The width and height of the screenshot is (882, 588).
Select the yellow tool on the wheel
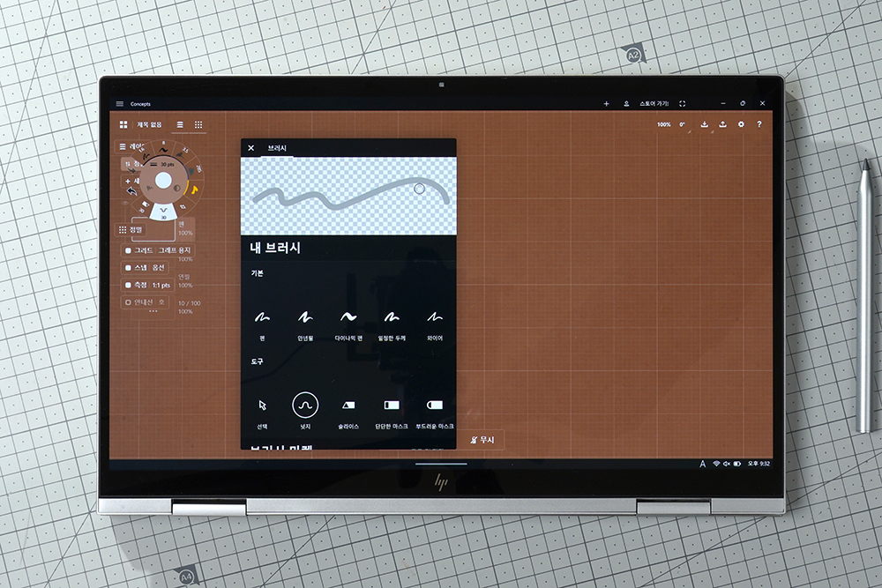pyautogui.click(x=194, y=190)
